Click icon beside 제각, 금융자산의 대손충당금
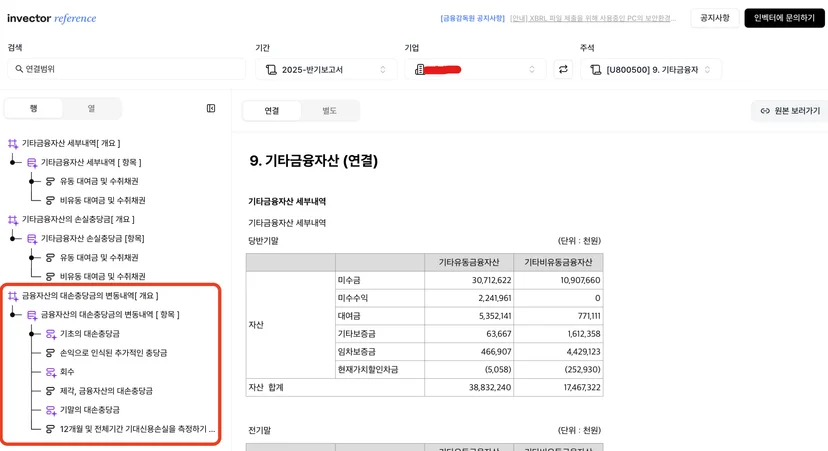This screenshot has width=828, height=451. click(50, 391)
